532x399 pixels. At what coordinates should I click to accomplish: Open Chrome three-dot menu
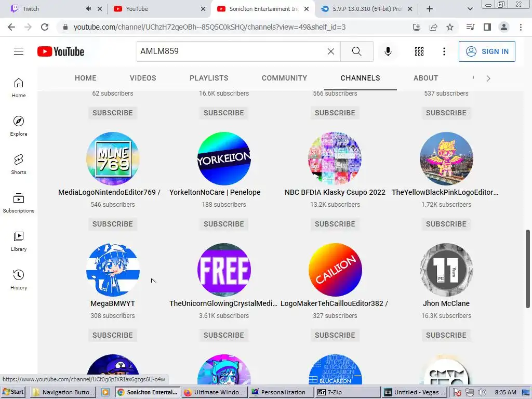[x=521, y=27]
